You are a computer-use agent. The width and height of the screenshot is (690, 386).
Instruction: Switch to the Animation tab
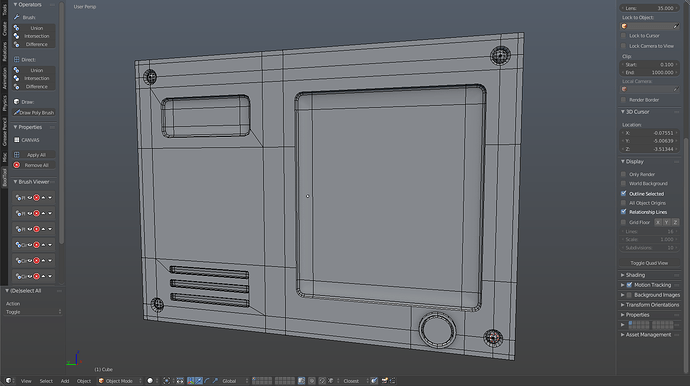tap(4, 78)
